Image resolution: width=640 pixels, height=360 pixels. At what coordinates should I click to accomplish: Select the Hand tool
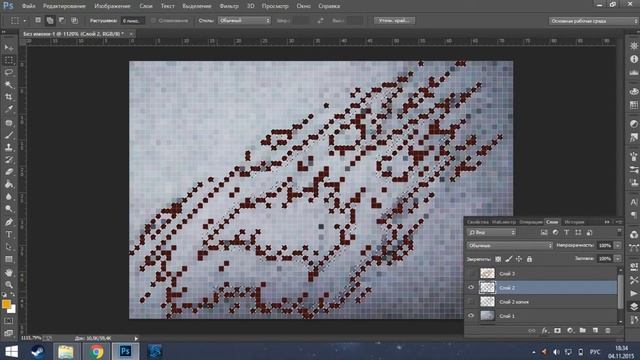9,272
